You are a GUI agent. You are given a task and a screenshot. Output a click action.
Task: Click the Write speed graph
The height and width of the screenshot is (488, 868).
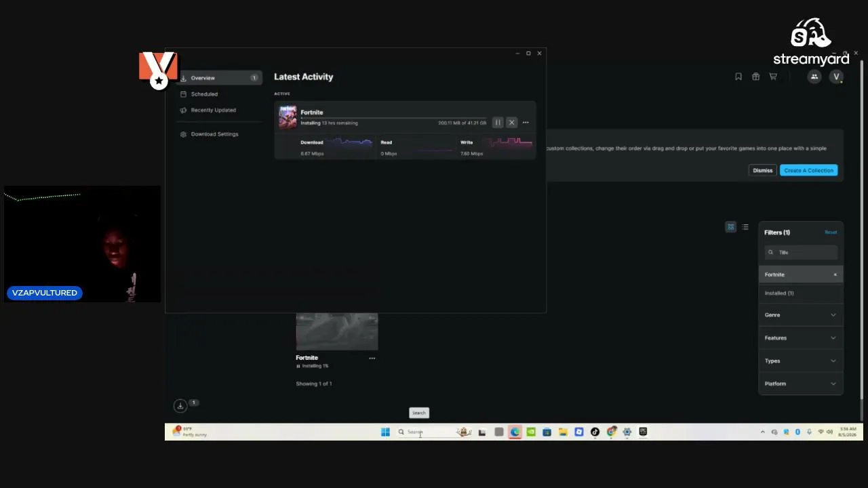click(507, 142)
